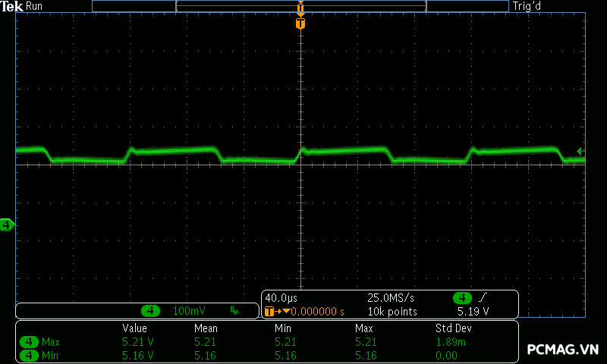
Task: Click the green trigger level arrow
Action: 580,151
